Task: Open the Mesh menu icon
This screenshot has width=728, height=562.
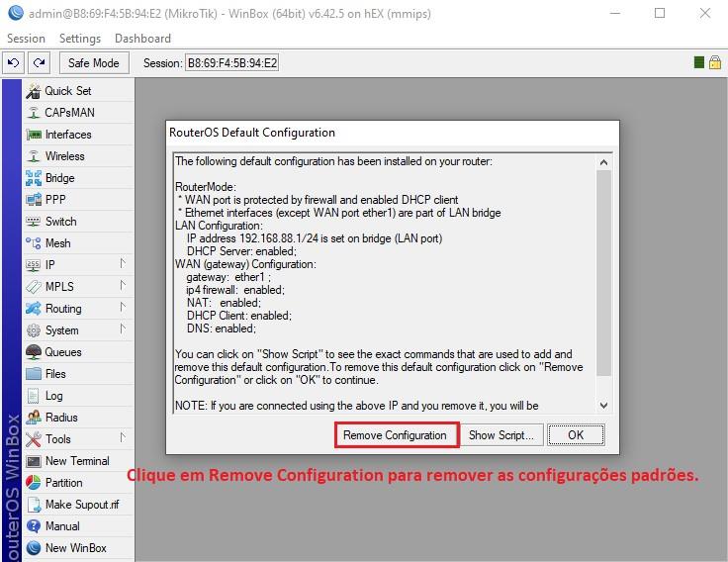Action: [x=34, y=243]
